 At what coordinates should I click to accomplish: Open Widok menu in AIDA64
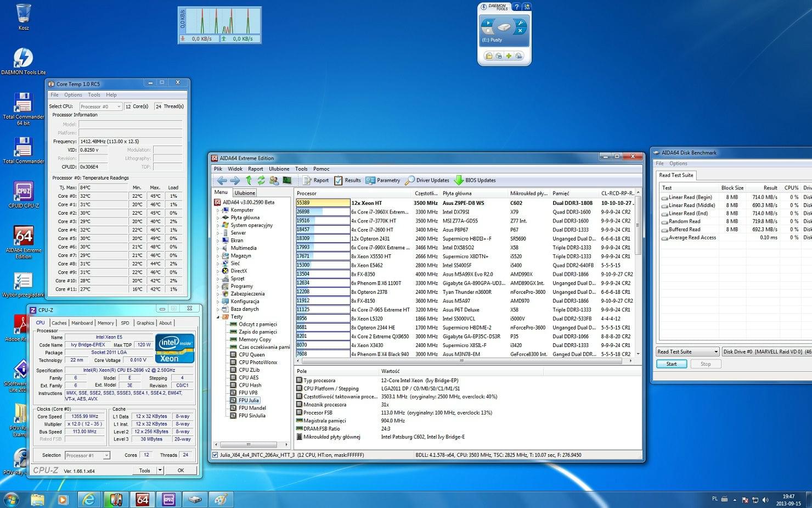(235, 169)
